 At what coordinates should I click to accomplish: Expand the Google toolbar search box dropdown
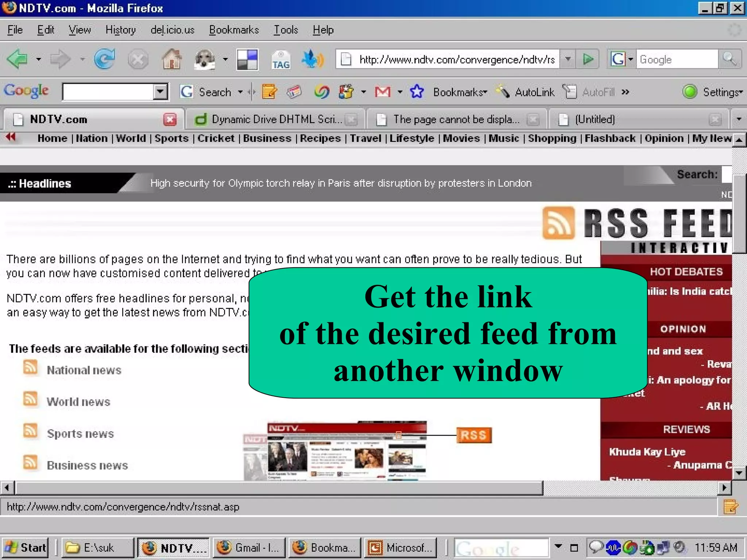pos(160,92)
